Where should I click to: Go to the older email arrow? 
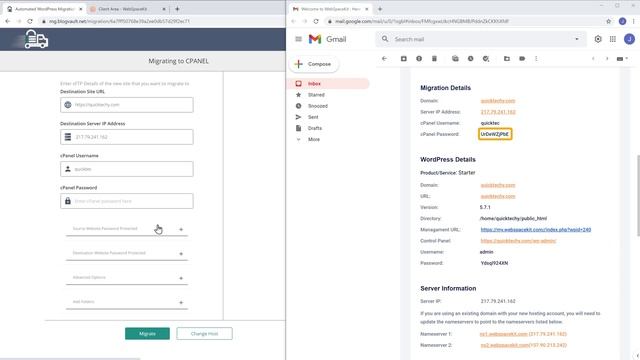(607, 59)
